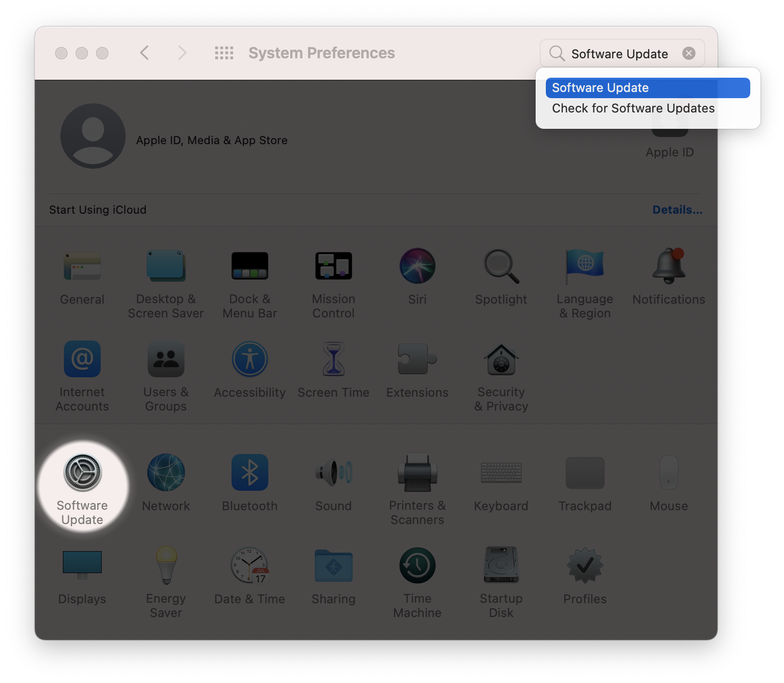Viewport: 784px width, 683px height.
Task: Open Bluetooth preferences
Action: (249, 483)
